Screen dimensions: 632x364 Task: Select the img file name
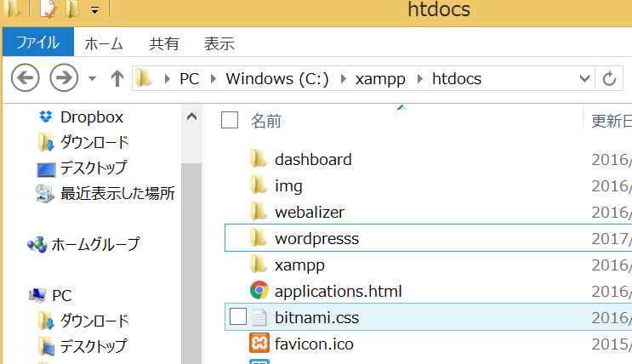coord(288,186)
